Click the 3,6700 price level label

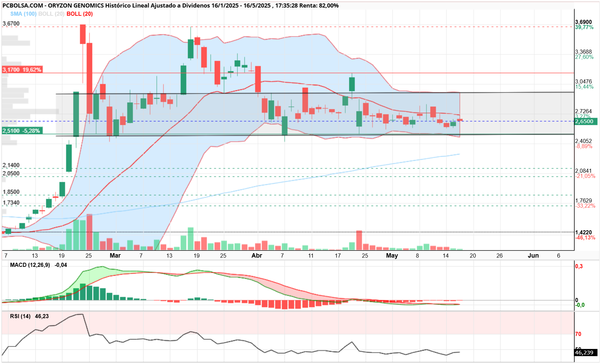point(11,24)
